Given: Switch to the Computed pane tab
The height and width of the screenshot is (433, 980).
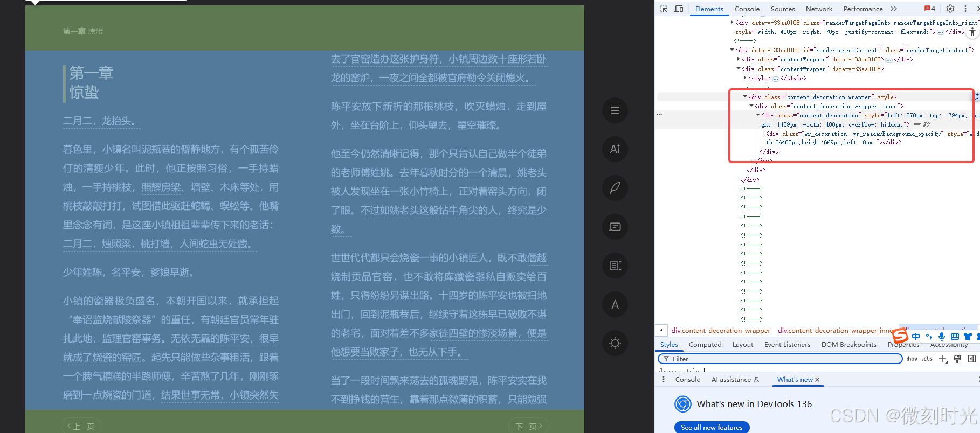Looking at the screenshot, I should coord(705,345).
